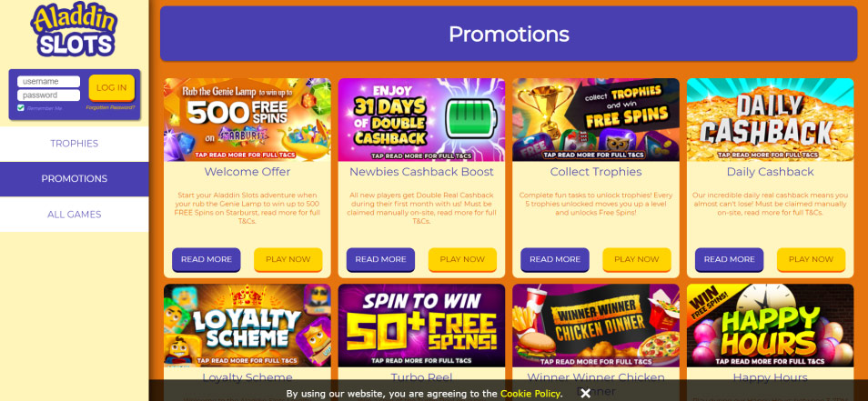Screen dimensions: 868x401
Task: Toggle the Remember Me checkbox
Action: [21, 108]
